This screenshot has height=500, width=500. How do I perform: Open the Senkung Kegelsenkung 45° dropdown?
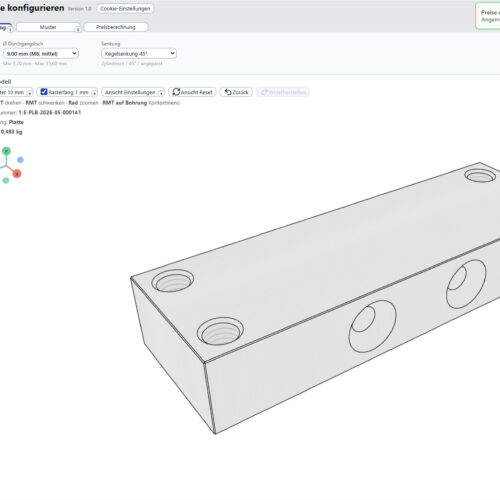pos(139,53)
